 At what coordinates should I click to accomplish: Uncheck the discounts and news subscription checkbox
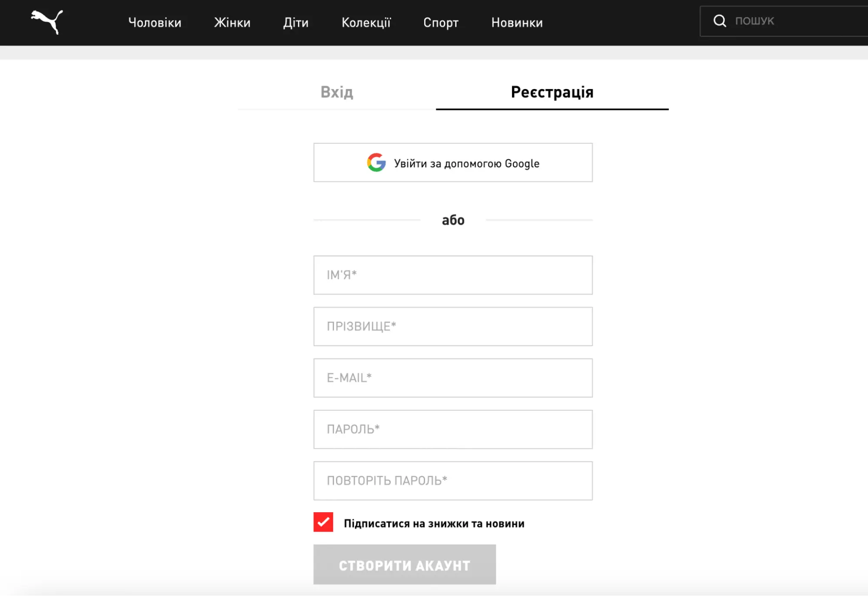pyautogui.click(x=323, y=522)
